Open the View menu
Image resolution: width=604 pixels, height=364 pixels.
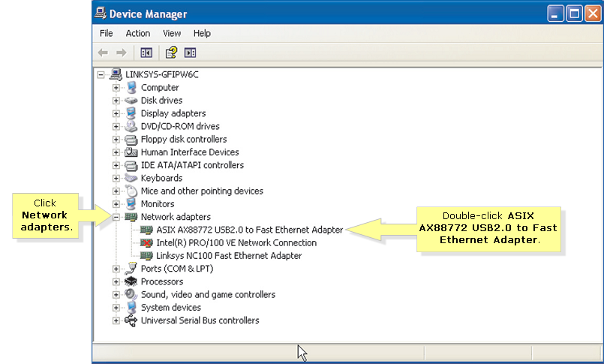tap(172, 34)
